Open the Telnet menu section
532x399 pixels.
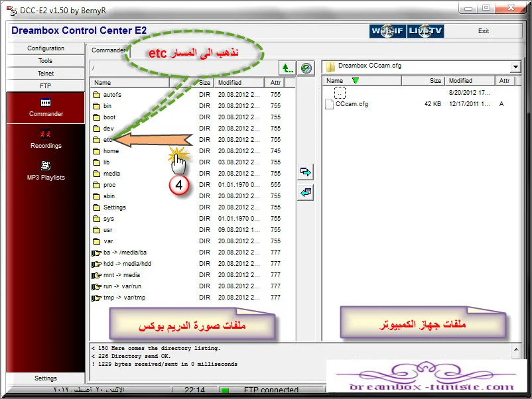pyautogui.click(x=46, y=74)
